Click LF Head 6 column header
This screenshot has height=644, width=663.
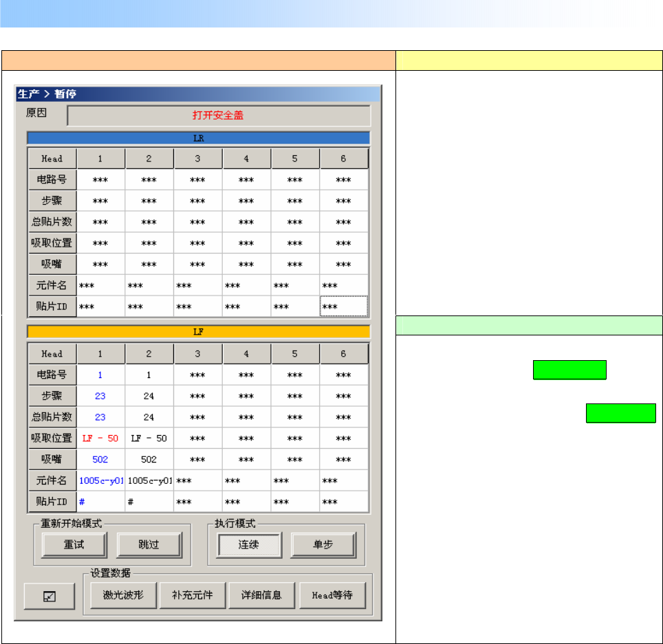click(x=343, y=354)
